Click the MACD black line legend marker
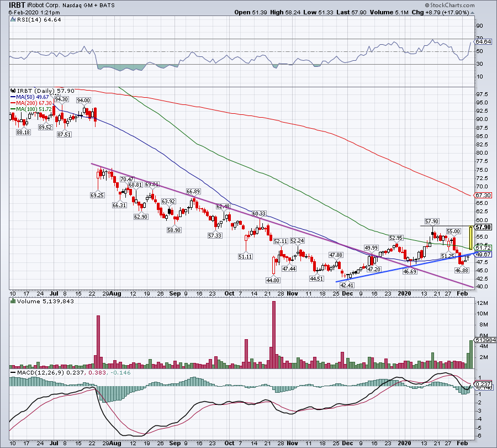497x448 pixels. tap(13, 372)
